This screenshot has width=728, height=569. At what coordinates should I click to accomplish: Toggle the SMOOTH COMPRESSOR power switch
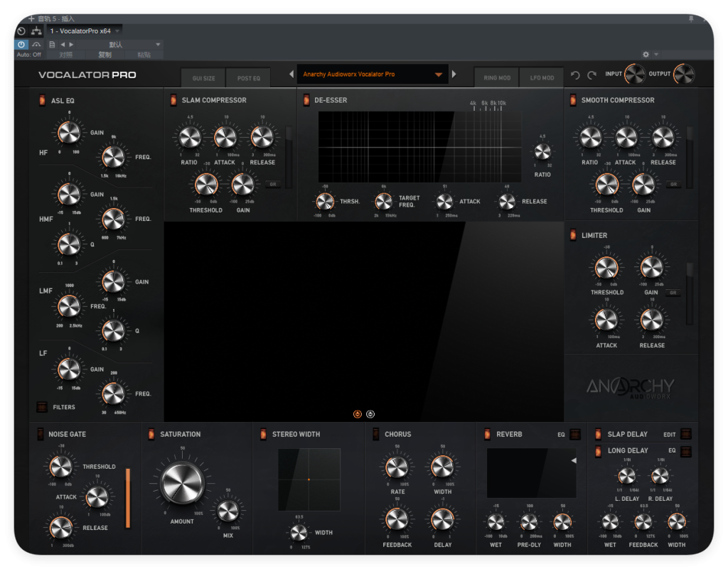tap(573, 99)
